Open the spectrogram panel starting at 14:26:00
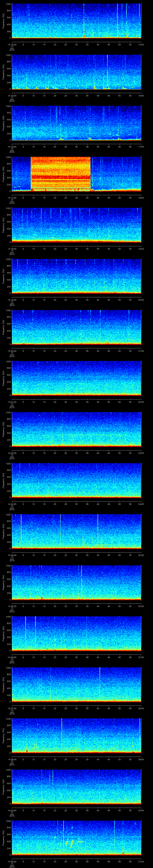This screenshot has height=868, width=153. pos(76,633)
